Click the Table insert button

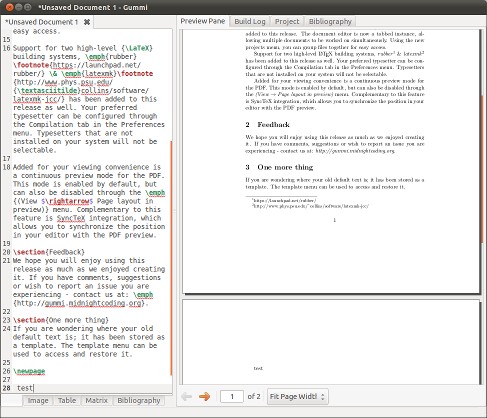67,401
